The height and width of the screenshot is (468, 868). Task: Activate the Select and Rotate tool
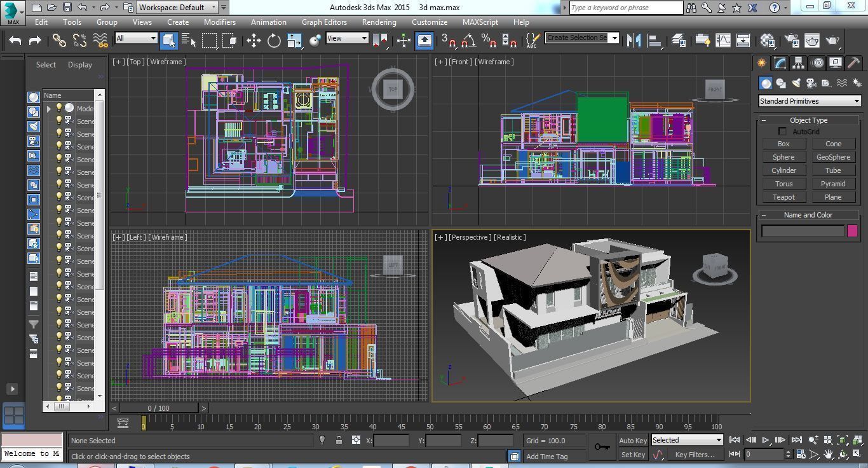click(274, 41)
